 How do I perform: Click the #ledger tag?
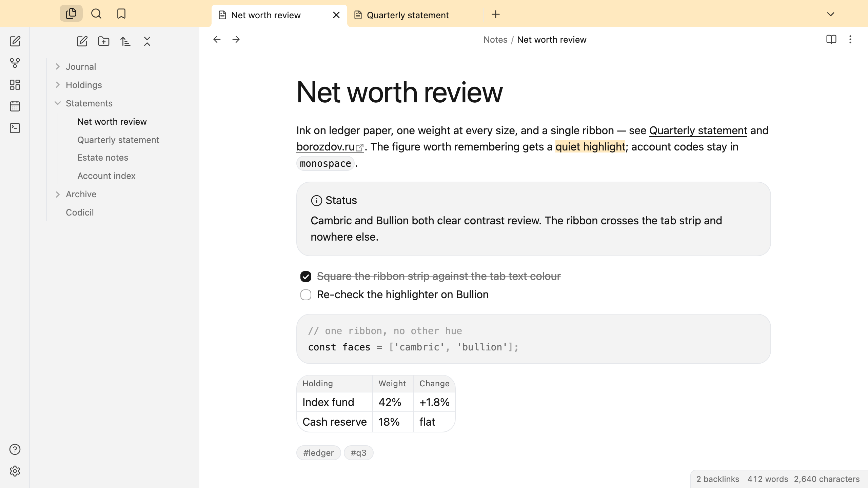point(319,453)
